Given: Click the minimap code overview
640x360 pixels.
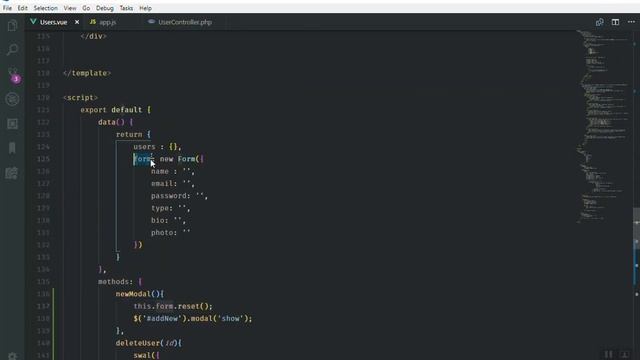Looking at the screenshot, I should click(603, 127).
